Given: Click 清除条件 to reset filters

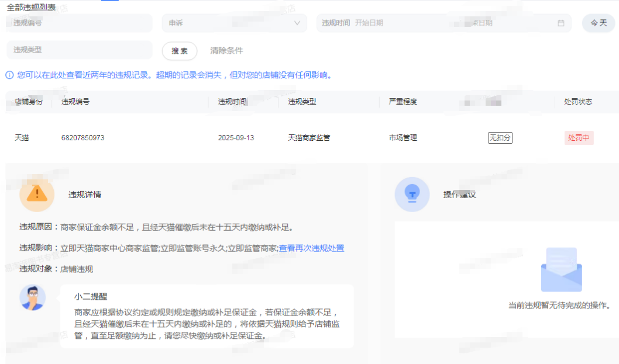Looking at the screenshot, I should point(226,51).
